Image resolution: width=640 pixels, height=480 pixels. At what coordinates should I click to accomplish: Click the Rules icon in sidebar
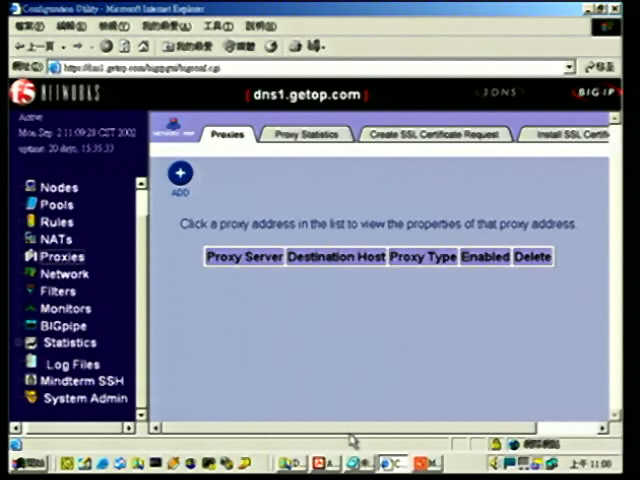click(31, 222)
